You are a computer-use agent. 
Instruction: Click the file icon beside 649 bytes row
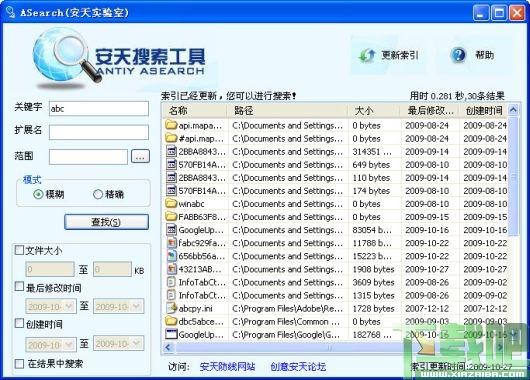click(x=172, y=164)
